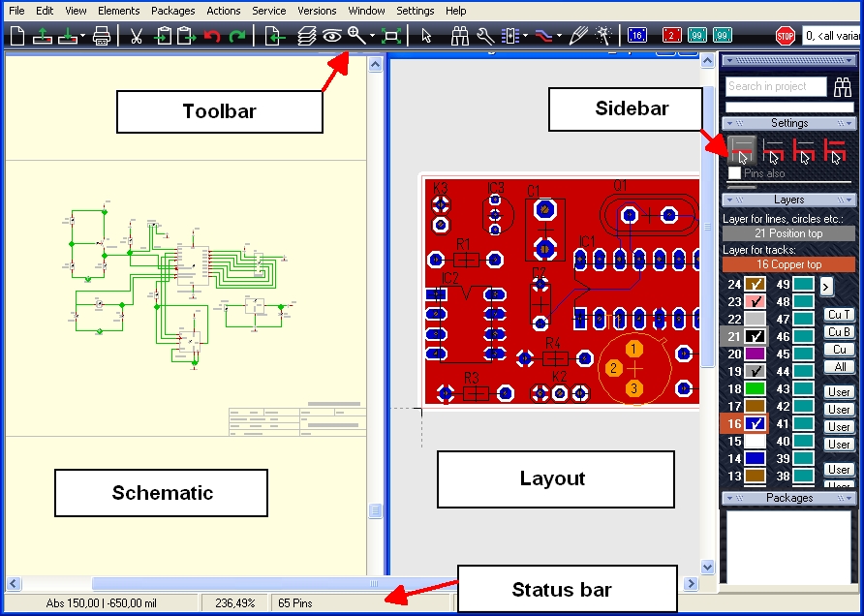Viewport: 864px width, 616px height.
Task: Click the eye view icon in toolbar
Action: click(x=332, y=37)
